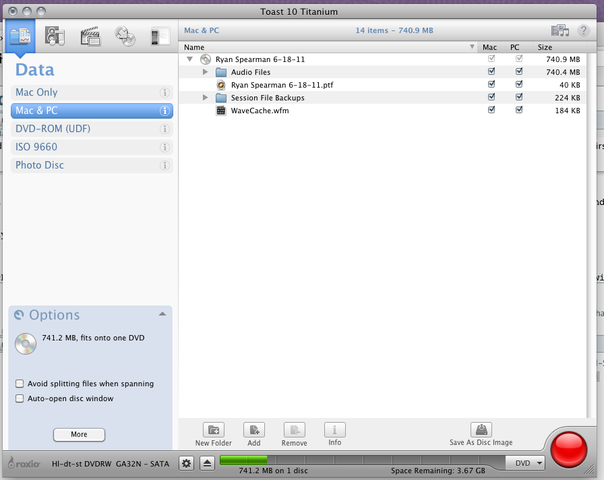Uncheck Mac checkbox for WaveCache.wfm
The image size is (604, 480).
(490, 111)
